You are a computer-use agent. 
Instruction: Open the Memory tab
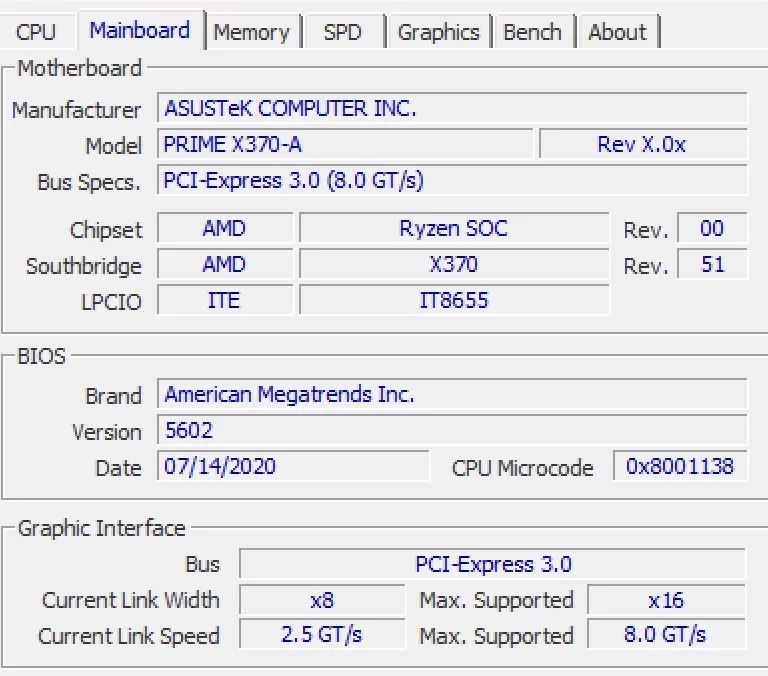click(x=252, y=32)
